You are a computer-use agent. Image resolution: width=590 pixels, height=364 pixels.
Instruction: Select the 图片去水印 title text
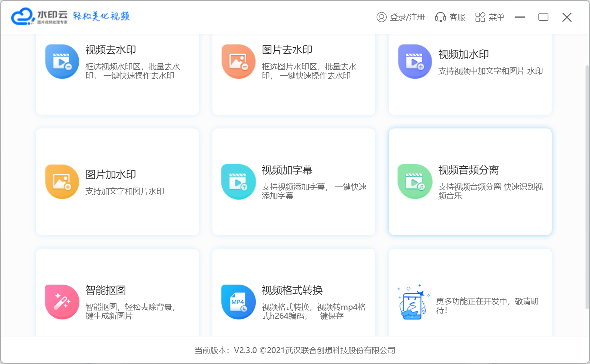click(287, 50)
